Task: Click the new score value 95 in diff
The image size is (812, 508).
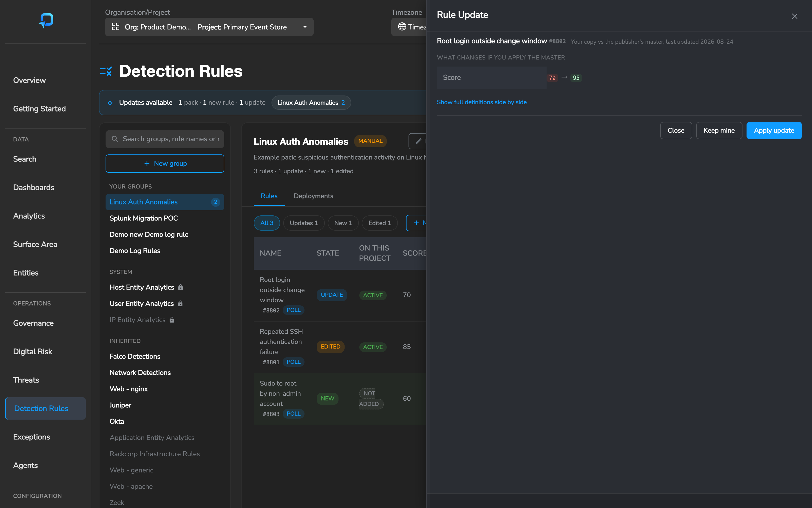Action: (576, 78)
